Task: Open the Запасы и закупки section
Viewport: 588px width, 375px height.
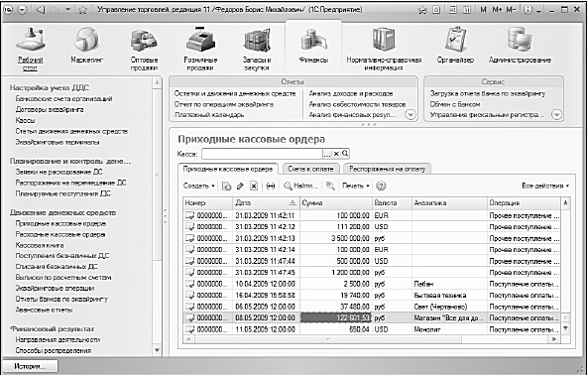Action: pos(257,49)
